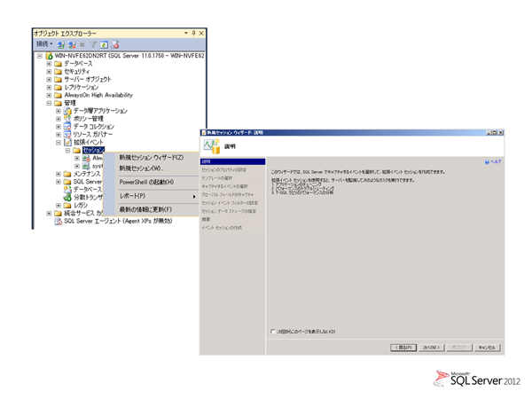Image resolution: width=532 pixels, height=399 pixels.
Task: Click the < 戻る(P) button
Action: (x=403, y=348)
